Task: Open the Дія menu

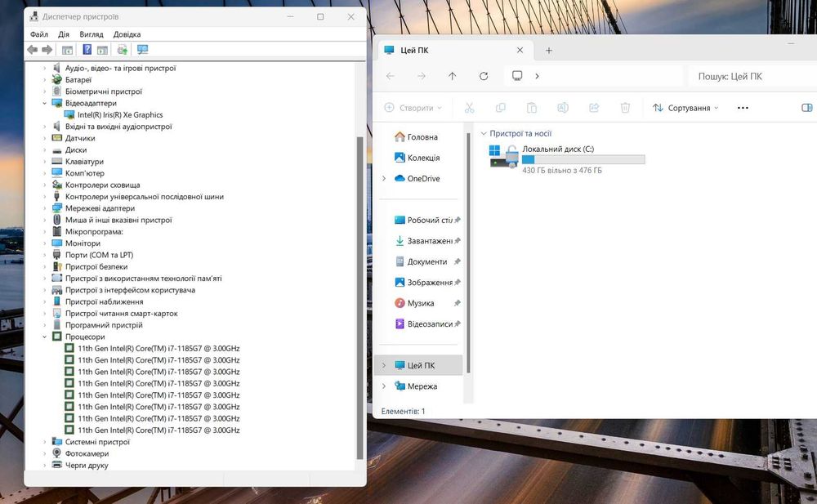Action: (x=64, y=34)
